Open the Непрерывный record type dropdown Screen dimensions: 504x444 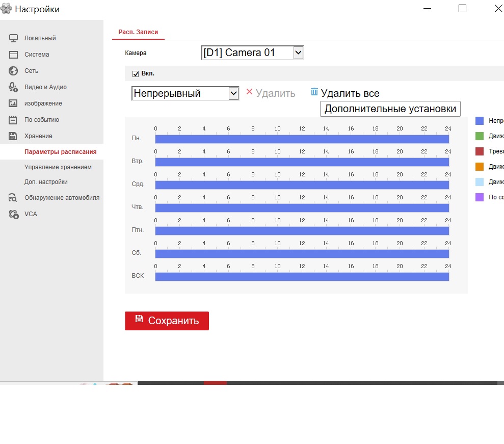(185, 93)
